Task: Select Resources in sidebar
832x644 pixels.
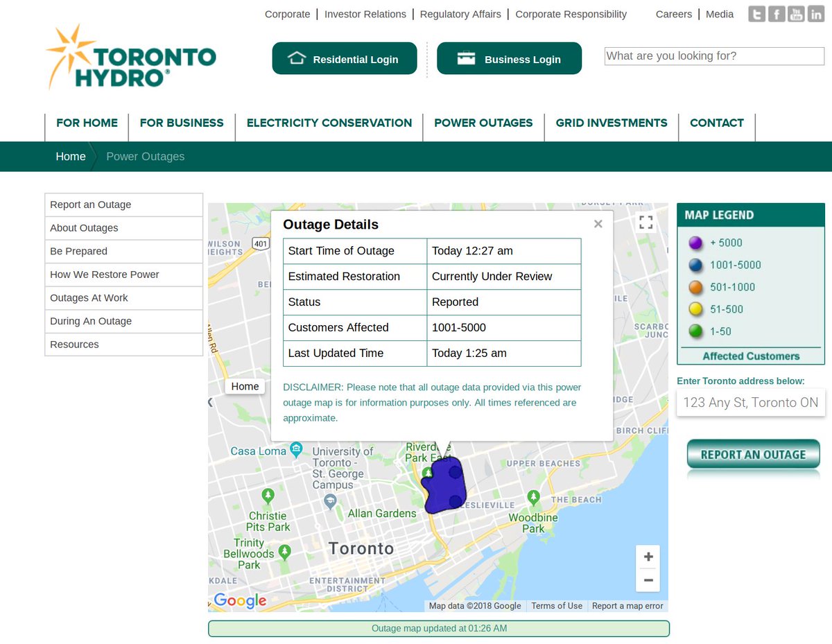Action: point(124,345)
